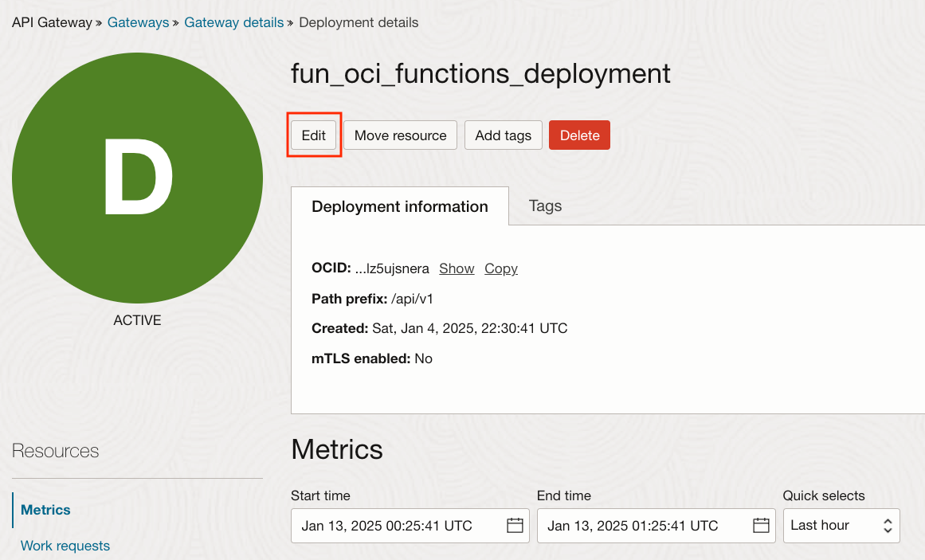Go to Gateways in the breadcrumb
This screenshot has width=925, height=560.
click(138, 22)
